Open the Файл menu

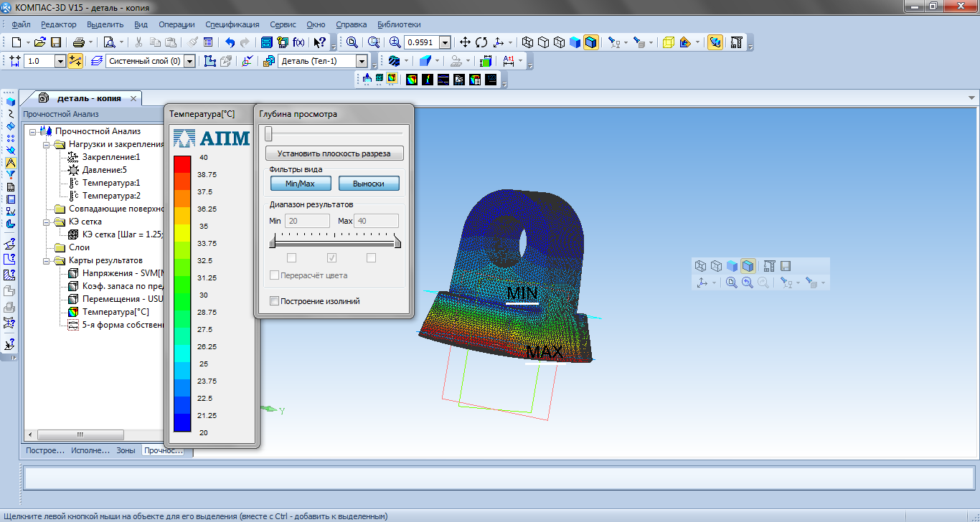[x=21, y=24]
